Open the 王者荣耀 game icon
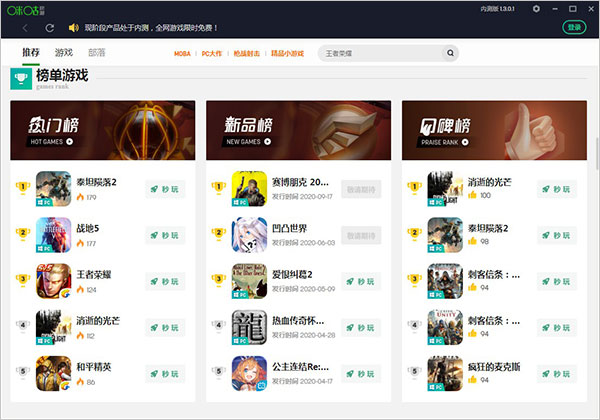This screenshot has width=600, height=420. [x=53, y=281]
